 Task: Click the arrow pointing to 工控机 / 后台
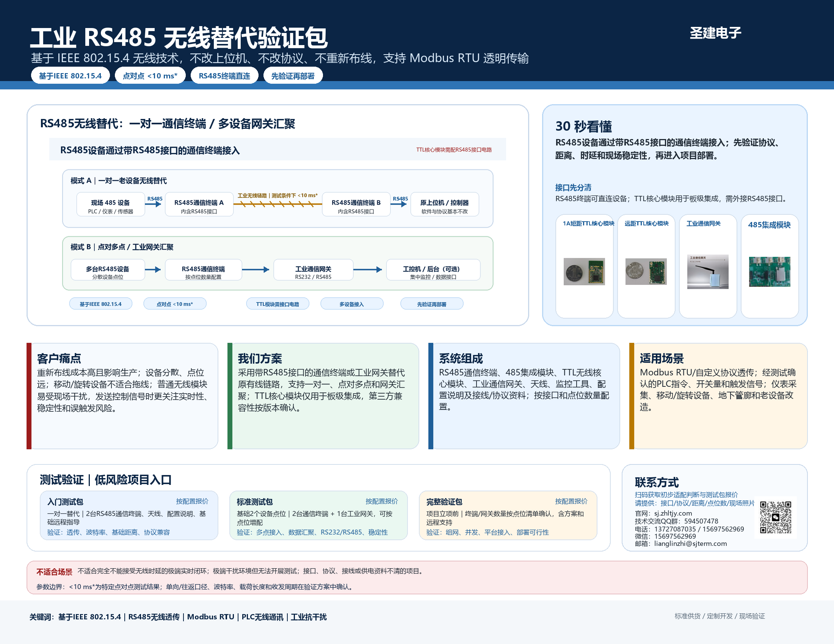pos(368,270)
